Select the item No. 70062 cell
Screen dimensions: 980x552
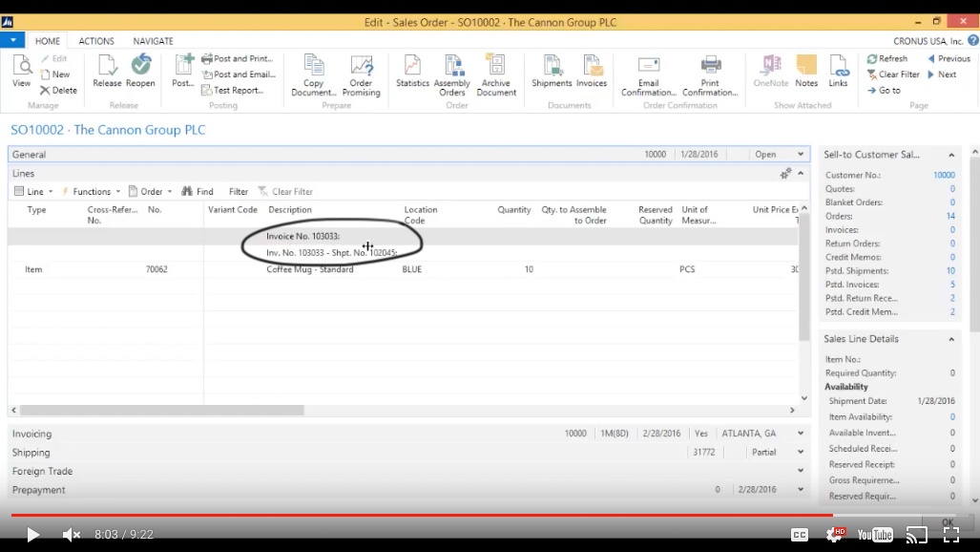tap(156, 269)
